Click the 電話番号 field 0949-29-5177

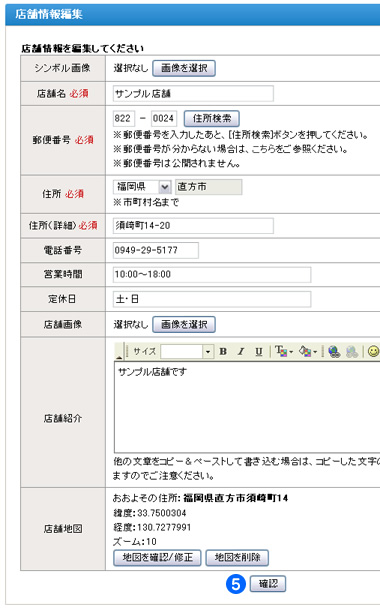point(155,250)
